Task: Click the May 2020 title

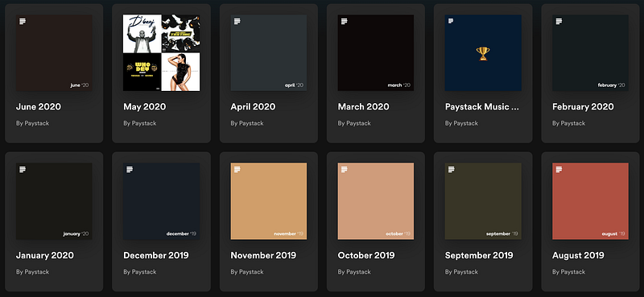Action: (145, 107)
